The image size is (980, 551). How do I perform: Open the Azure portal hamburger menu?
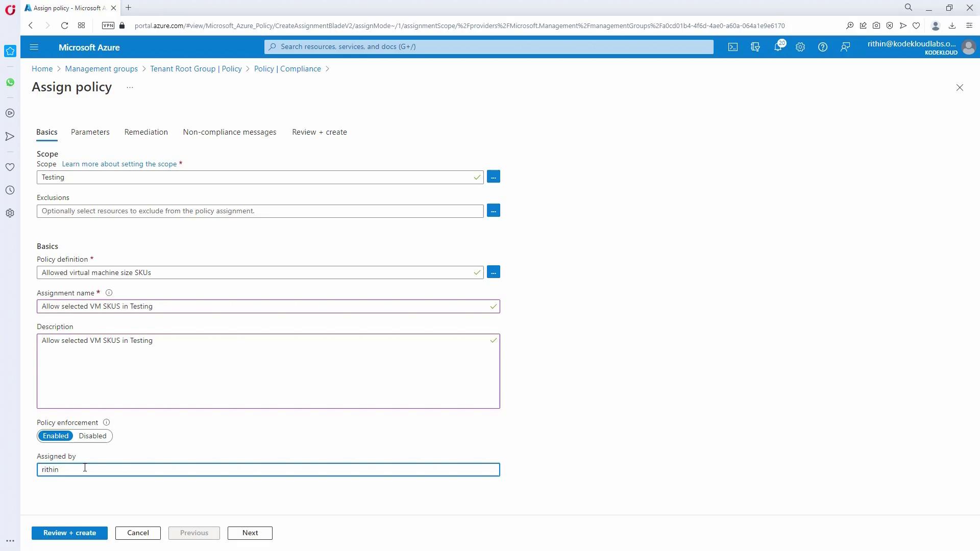tap(34, 47)
